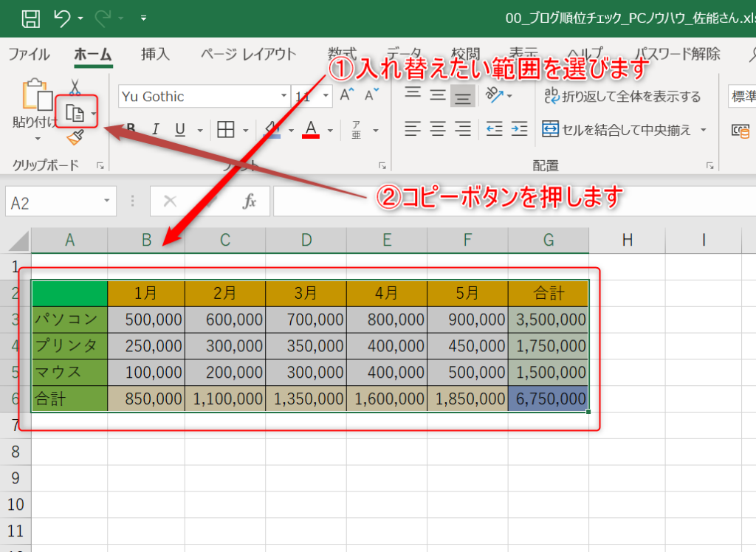Screen dimensions: 756x552
Task: Open Customize Quick Access Toolbar dropdown
Action: pos(143,18)
